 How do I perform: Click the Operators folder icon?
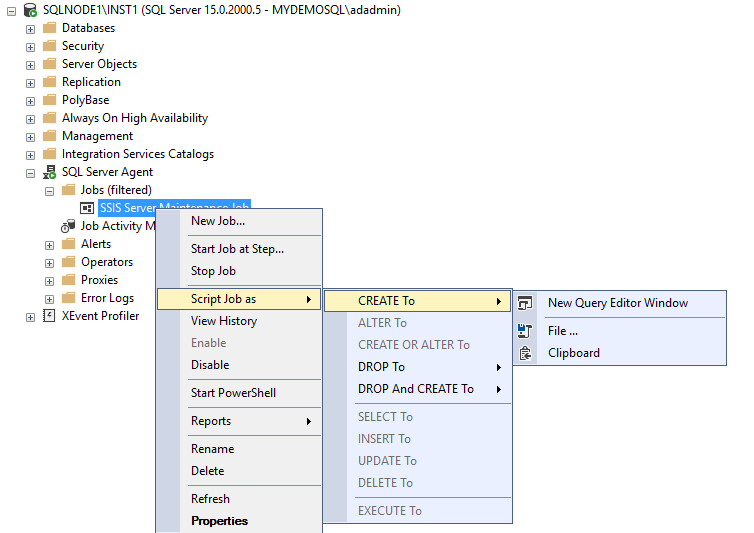tap(68, 262)
